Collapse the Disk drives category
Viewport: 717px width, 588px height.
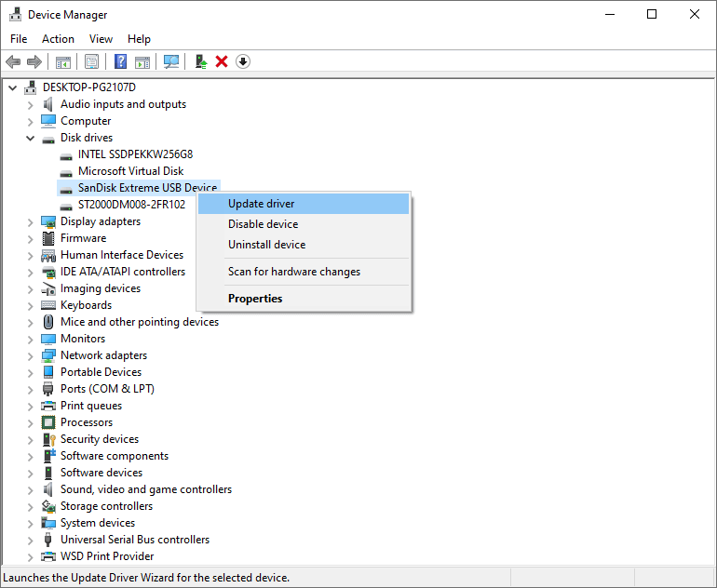(30, 139)
